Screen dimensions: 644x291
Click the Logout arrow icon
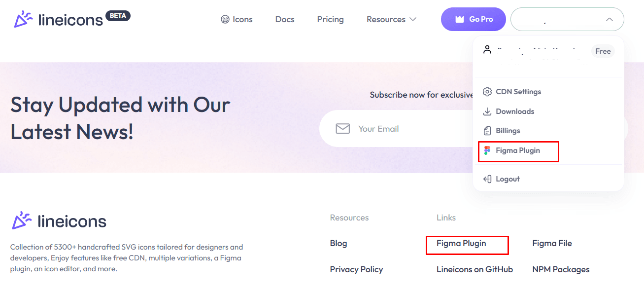pyautogui.click(x=487, y=179)
